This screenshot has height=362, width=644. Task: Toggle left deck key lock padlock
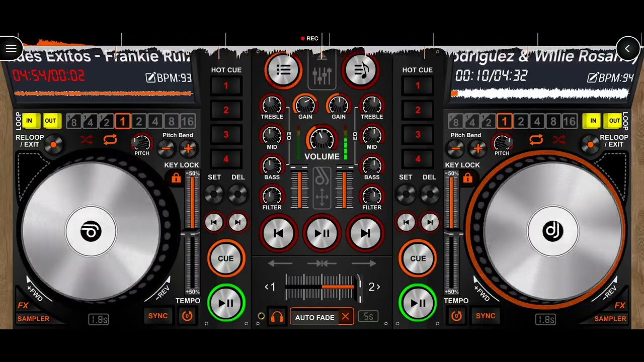176,178
